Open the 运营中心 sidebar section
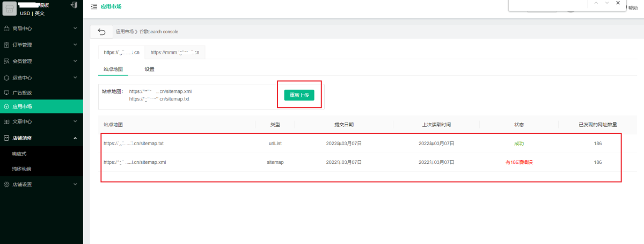The image size is (644, 244). click(x=41, y=77)
